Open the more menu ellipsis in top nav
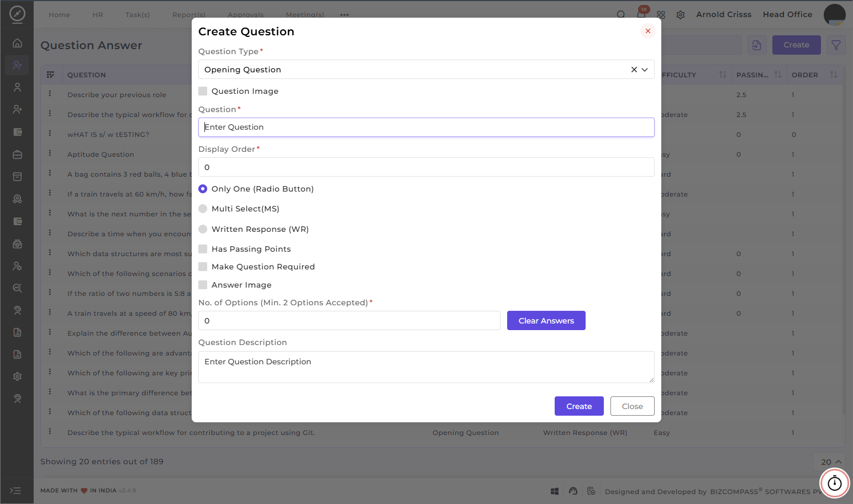 345,15
